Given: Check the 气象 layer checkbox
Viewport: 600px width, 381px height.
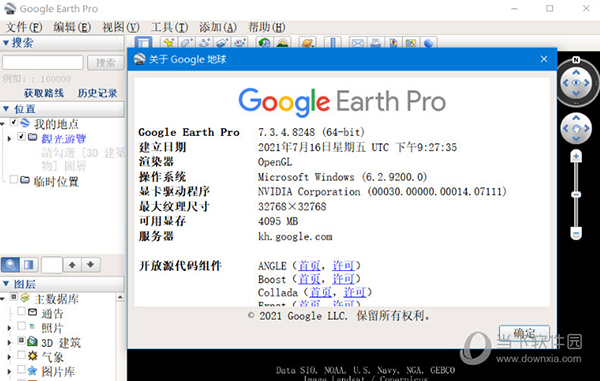Looking at the screenshot, I should click(x=21, y=355).
